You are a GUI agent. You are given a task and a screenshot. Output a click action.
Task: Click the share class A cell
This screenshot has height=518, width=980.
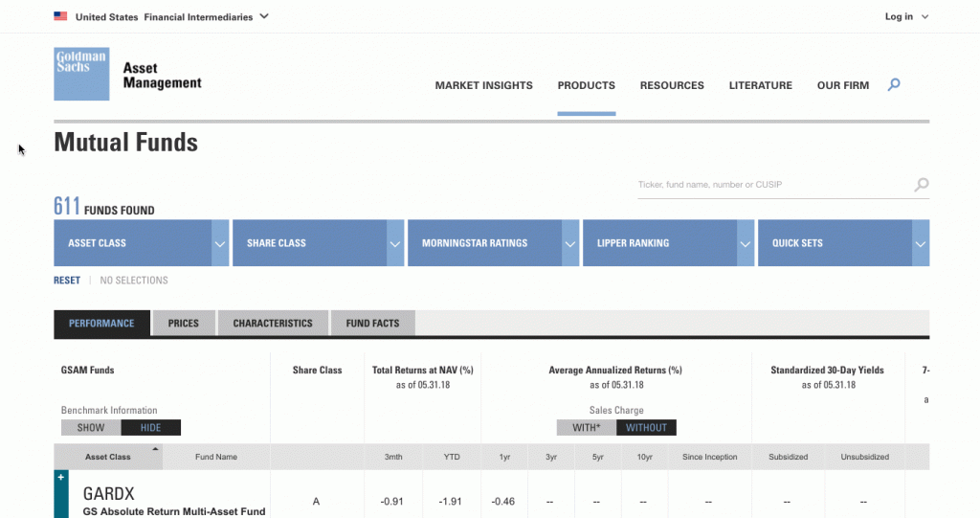pyautogui.click(x=316, y=501)
